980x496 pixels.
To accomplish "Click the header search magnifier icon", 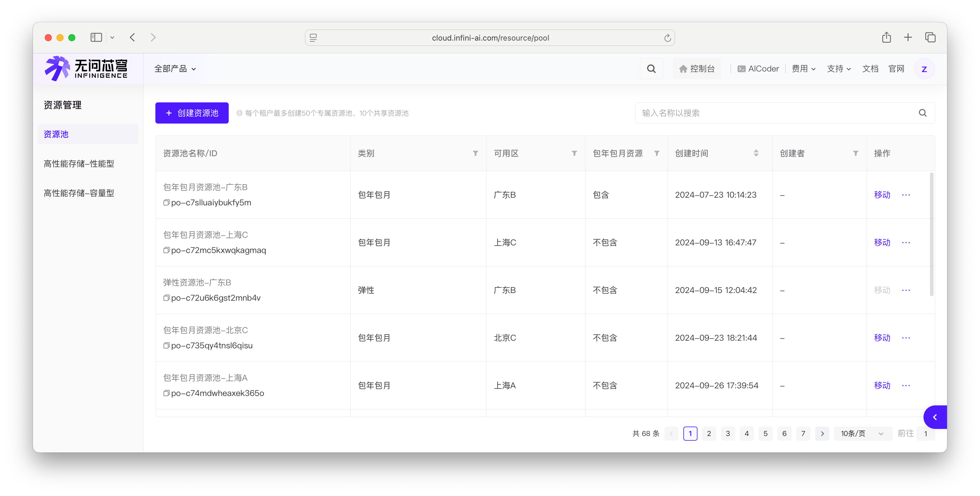I will pyautogui.click(x=651, y=69).
